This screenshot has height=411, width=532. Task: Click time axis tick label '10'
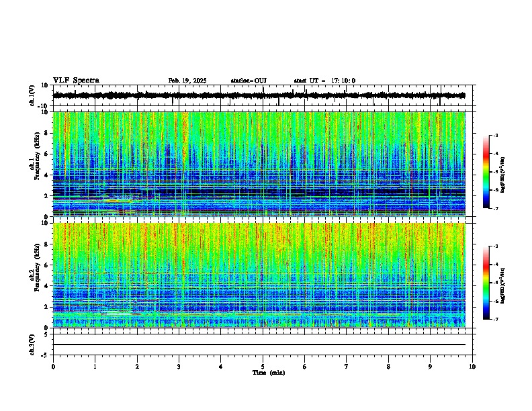(x=472, y=366)
